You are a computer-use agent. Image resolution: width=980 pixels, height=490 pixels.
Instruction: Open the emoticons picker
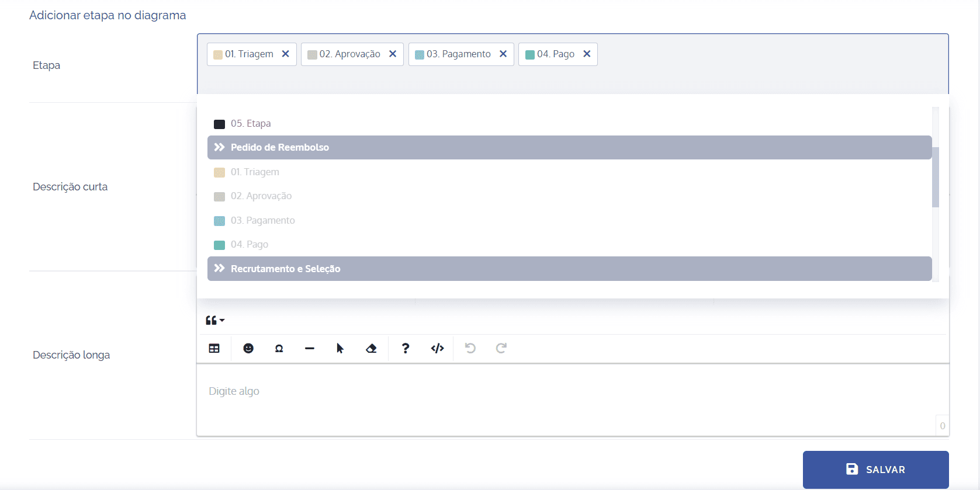click(248, 348)
